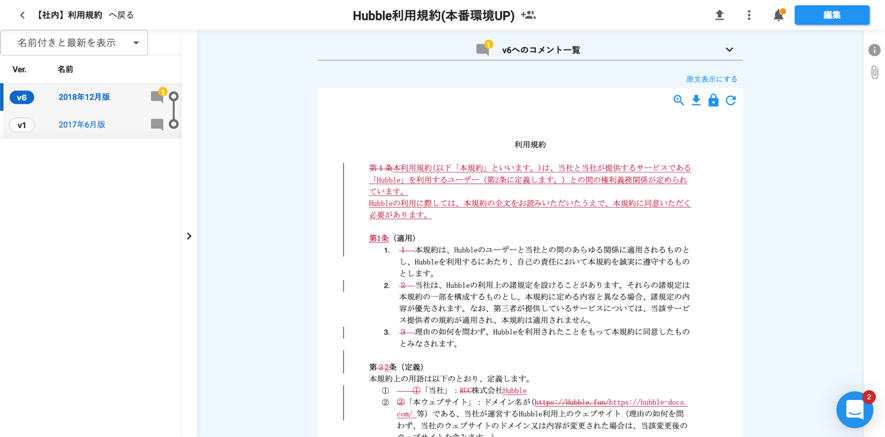Refresh the document view
This screenshot has height=437, width=885.
click(730, 100)
